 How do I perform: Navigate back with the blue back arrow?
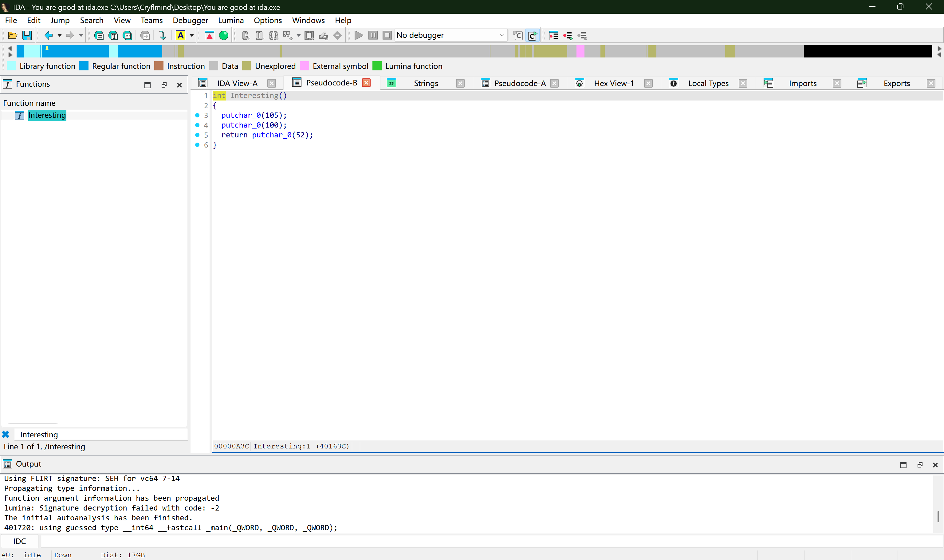click(49, 35)
